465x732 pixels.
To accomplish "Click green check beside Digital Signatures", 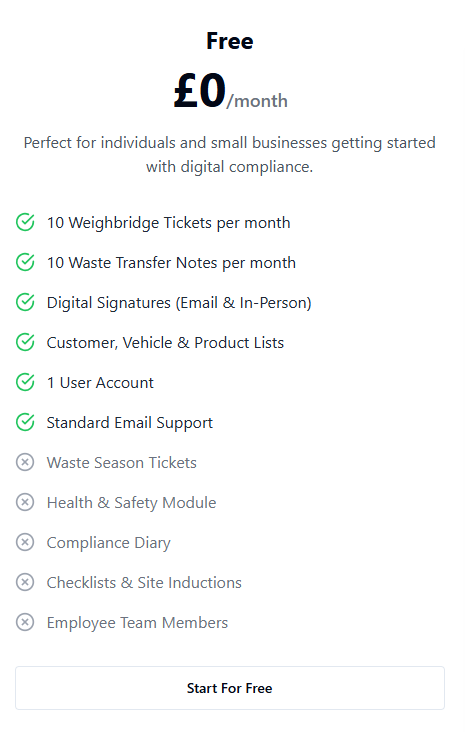I will [x=25, y=303].
